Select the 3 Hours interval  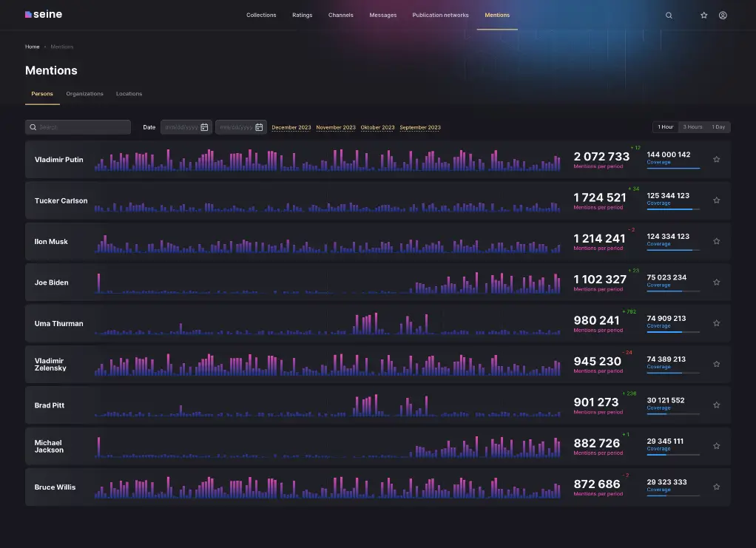692,127
